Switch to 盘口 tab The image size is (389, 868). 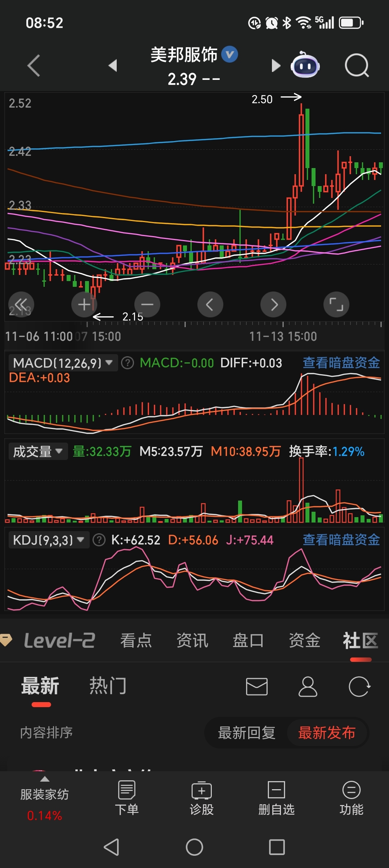click(249, 641)
